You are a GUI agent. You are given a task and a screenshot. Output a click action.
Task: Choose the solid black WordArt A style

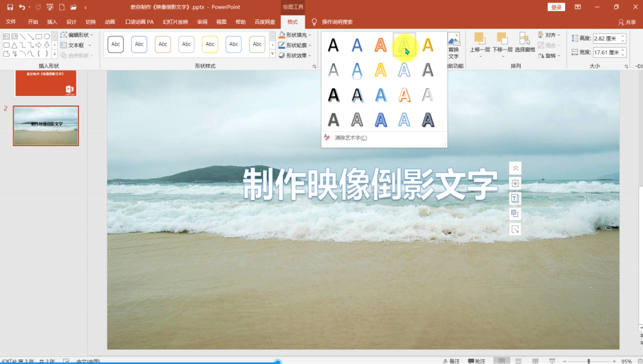click(333, 45)
